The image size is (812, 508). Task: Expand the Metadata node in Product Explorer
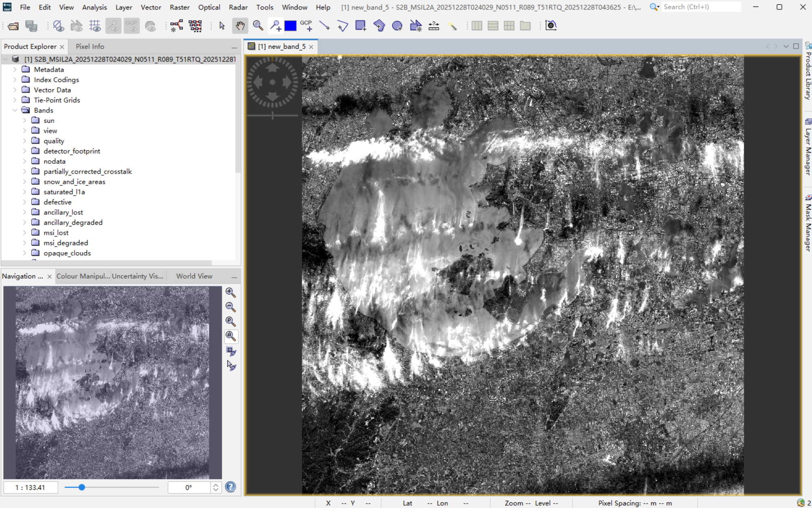click(x=15, y=69)
